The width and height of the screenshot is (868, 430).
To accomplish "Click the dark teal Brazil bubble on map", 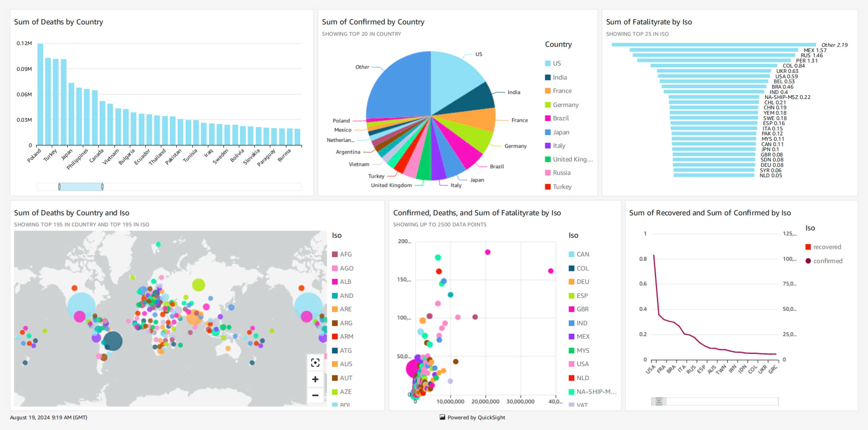I will 113,341.
